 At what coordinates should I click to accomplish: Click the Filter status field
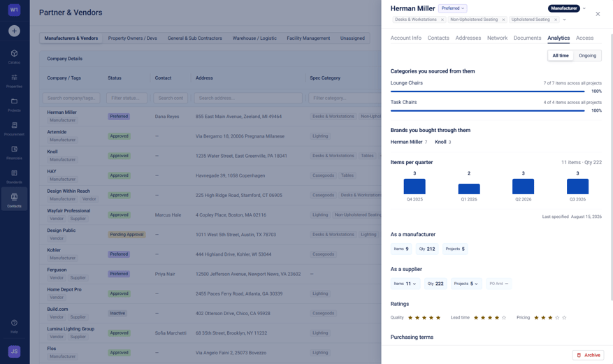coord(127,98)
